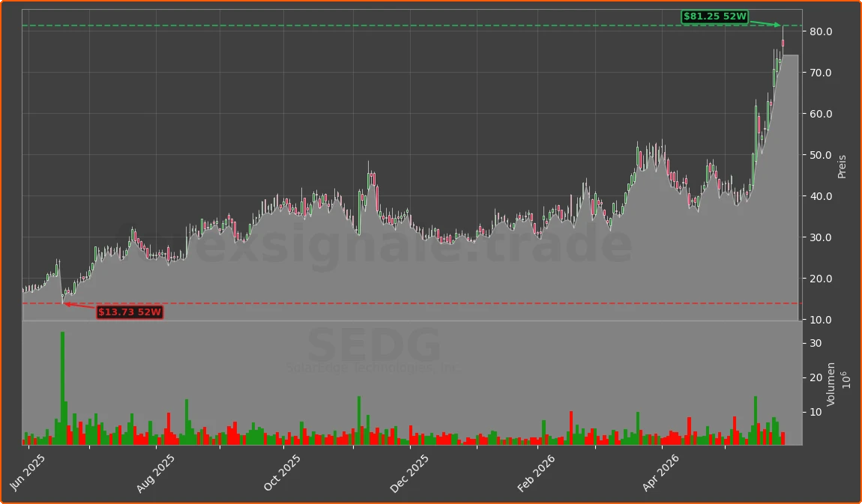Click the tallest green volume bar in June 2025
The height and width of the screenshot is (504, 862).
(63, 388)
